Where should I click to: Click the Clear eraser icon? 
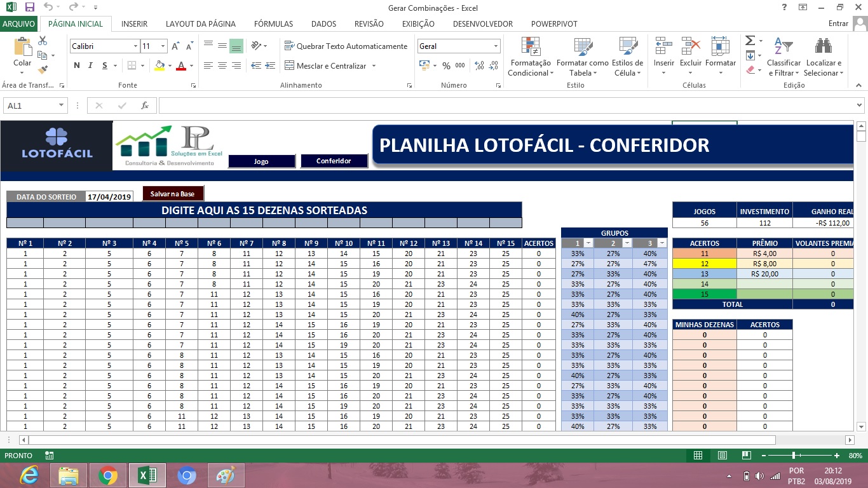point(750,69)
